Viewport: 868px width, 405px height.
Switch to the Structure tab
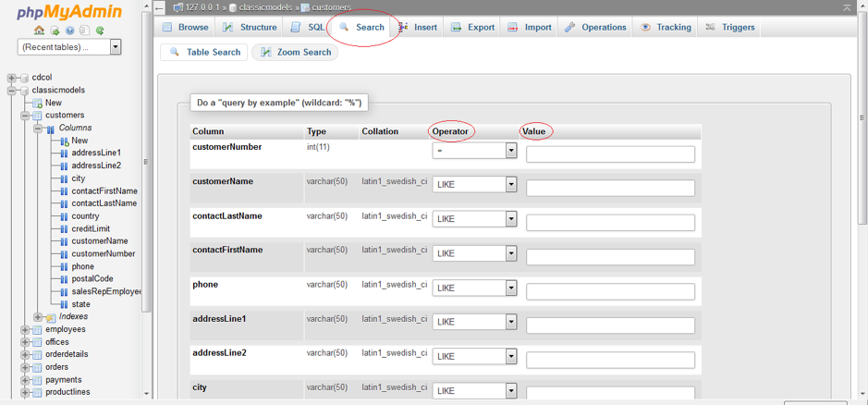pyautogui.click(x=250, y=28)
